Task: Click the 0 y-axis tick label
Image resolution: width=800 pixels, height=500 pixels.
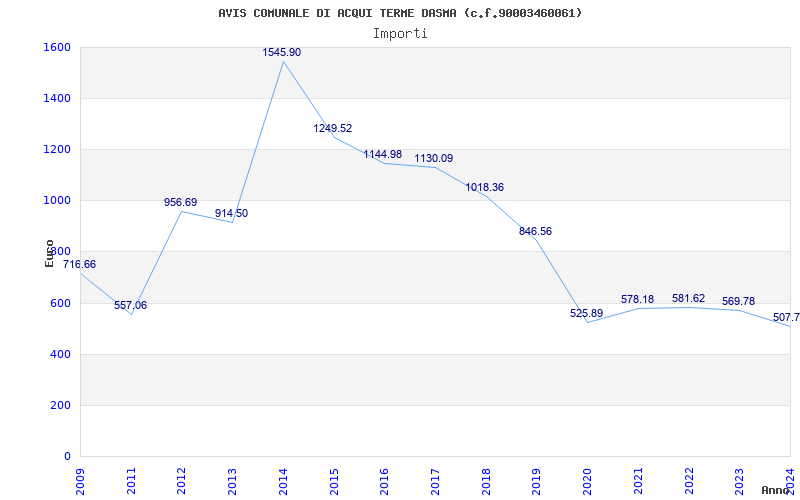Action: pyautogui.click(x=67, y=457)
